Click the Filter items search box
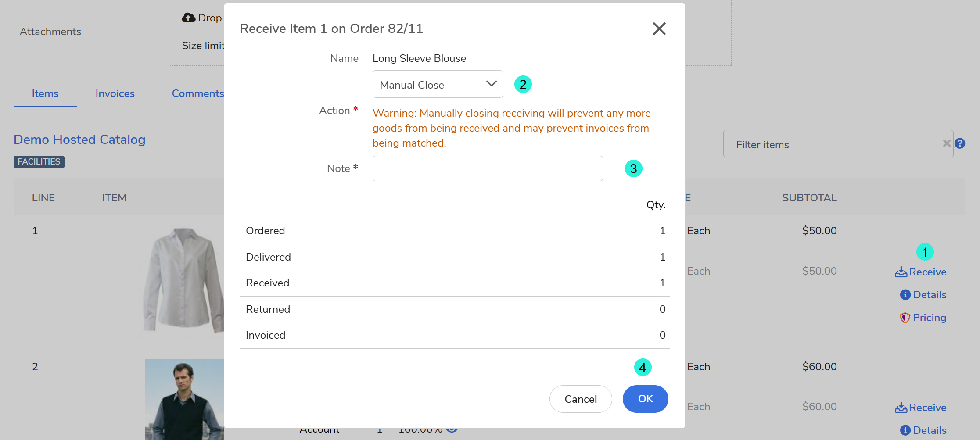Screen dimensions: 980x440 [x=834, y=144]
